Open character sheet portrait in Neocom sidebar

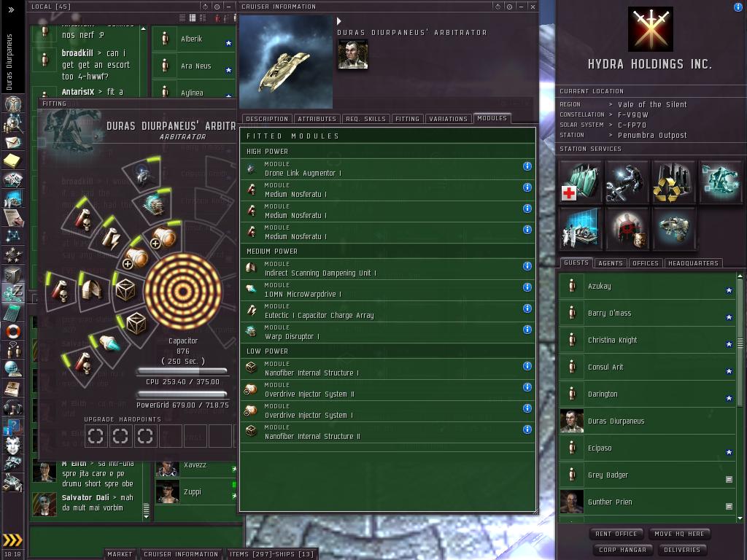click(13, 104)
